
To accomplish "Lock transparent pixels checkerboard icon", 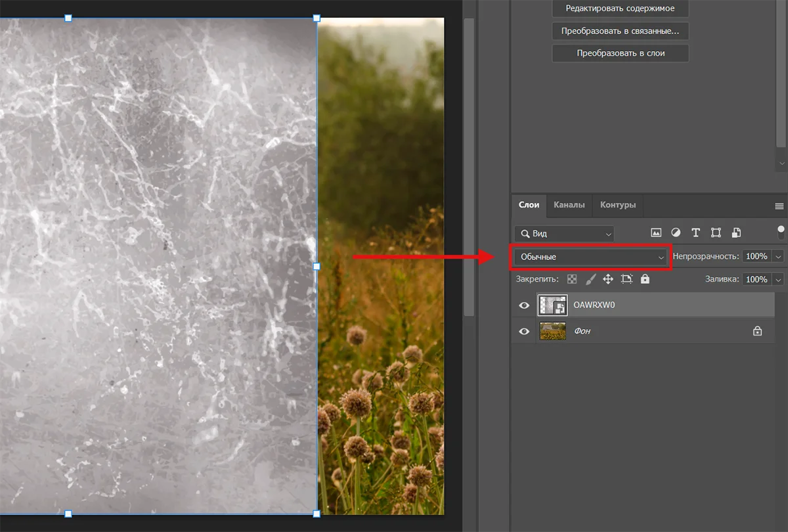I will [572, 279].
